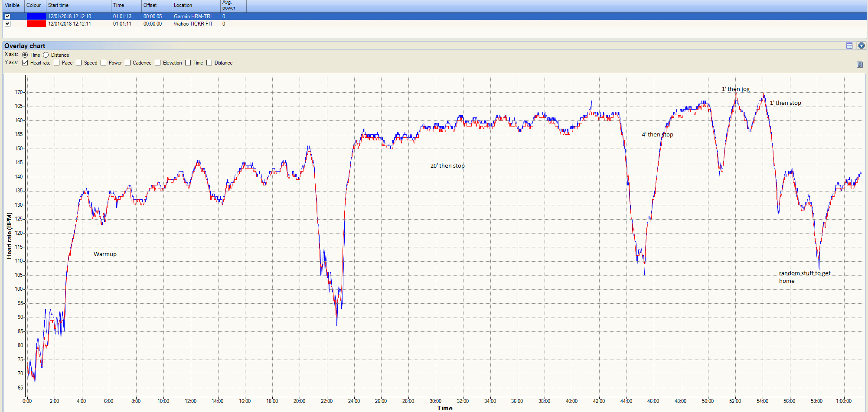The image size is (868, 412).
Task: Click the 100 tick on the heart rate axis
Action: 19,289
